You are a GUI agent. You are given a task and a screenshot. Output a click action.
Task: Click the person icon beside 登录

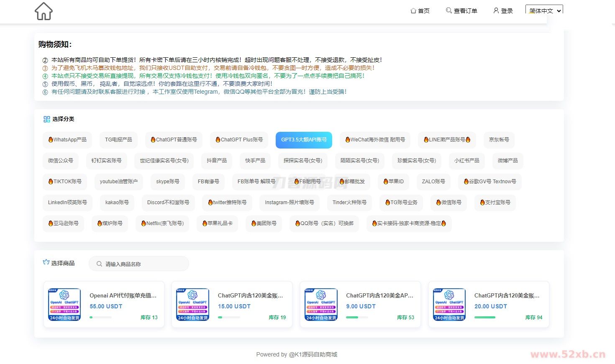496,10
